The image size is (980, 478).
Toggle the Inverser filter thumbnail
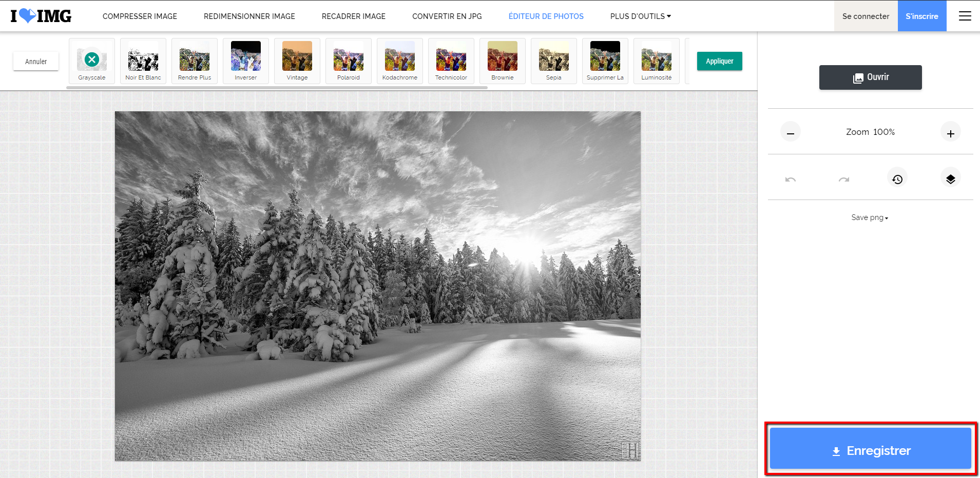tap(245, 61)
